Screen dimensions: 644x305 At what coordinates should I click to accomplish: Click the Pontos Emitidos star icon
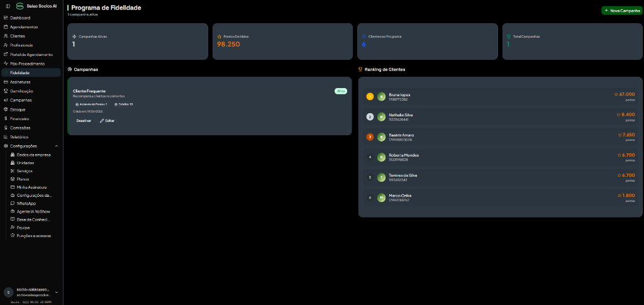tap(219, 36)
